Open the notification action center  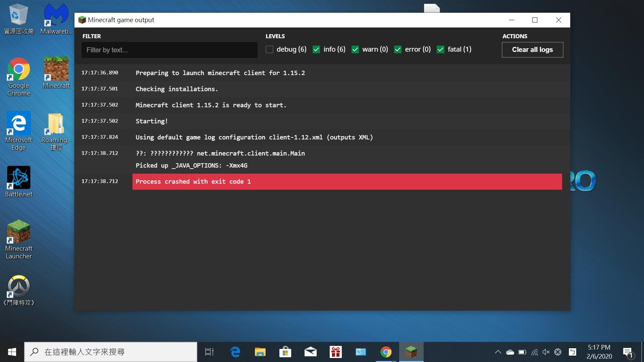[629, 352]
